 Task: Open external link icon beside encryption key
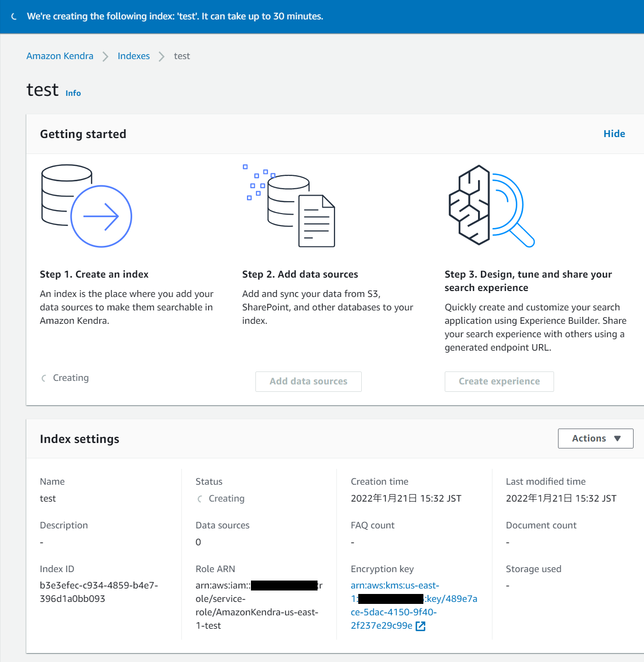point(420,626)
